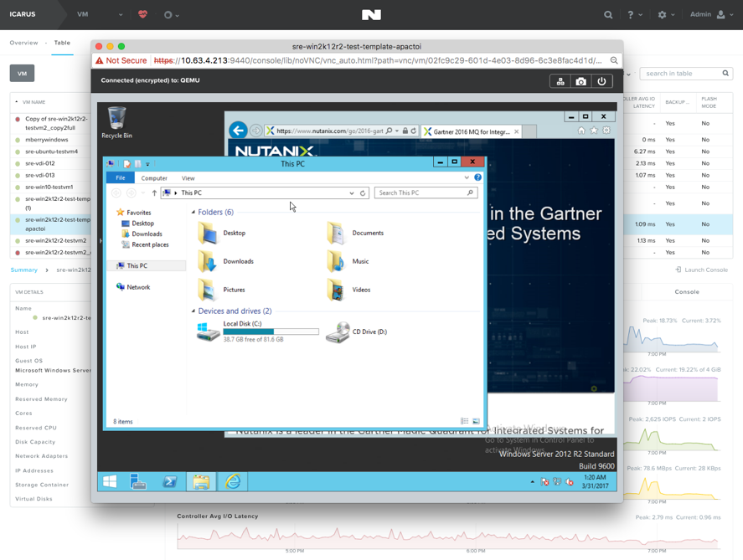Switch to the Overview view
This screenshot has height=560, width=743.
[x=23, y=43]
